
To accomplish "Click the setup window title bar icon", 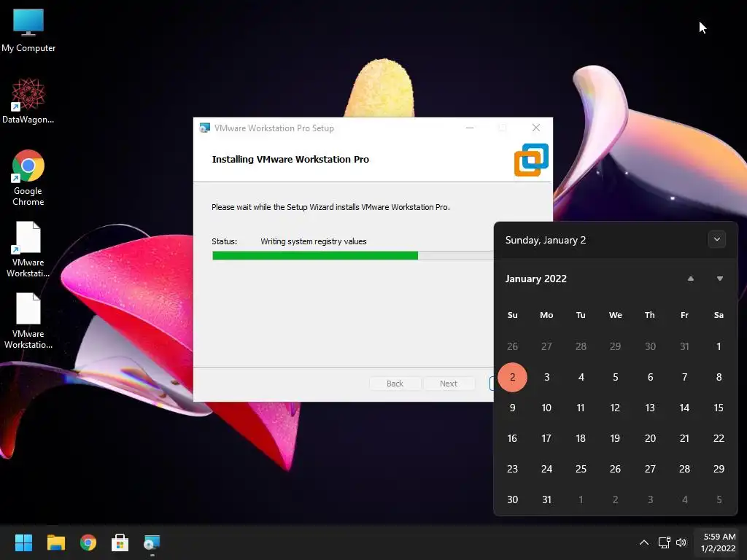I will click(x=205, y=128).
